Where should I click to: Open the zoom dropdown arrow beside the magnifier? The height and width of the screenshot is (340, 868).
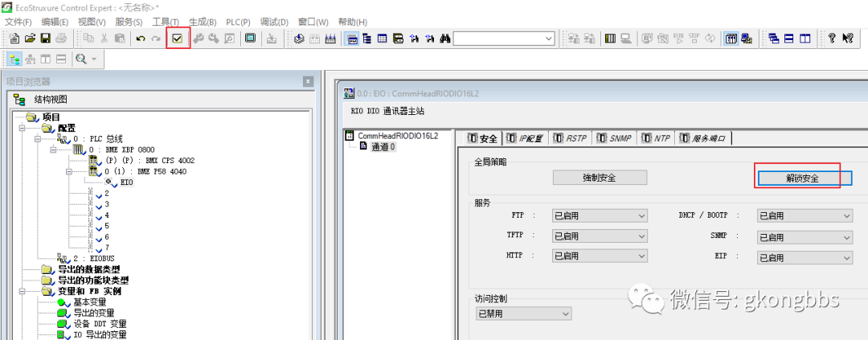[93, 59]
